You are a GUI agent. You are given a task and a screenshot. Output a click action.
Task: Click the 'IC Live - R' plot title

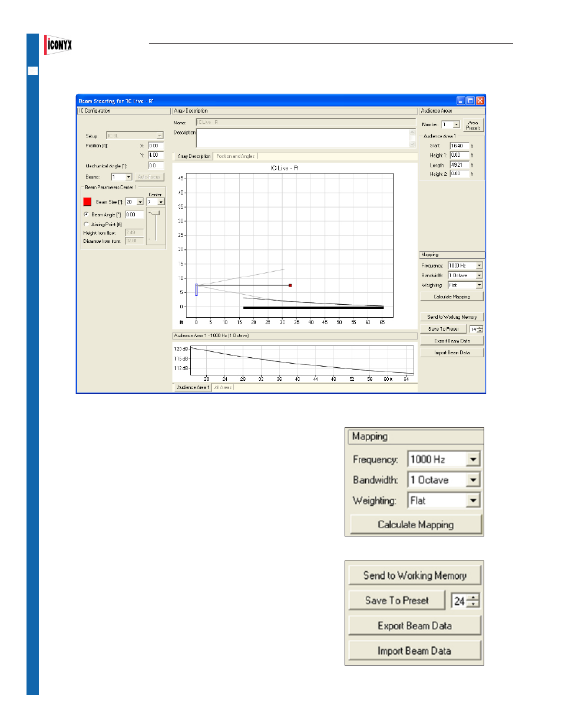tap(284, 168)
